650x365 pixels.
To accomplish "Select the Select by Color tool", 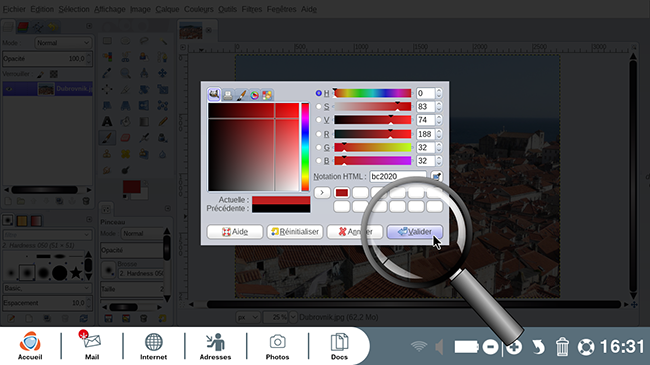I will point(107,57).
